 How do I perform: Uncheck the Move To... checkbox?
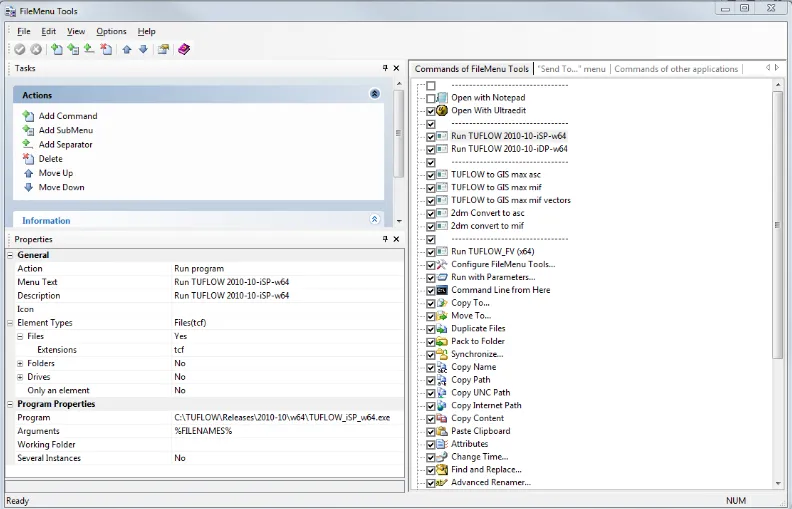[431, 316]
